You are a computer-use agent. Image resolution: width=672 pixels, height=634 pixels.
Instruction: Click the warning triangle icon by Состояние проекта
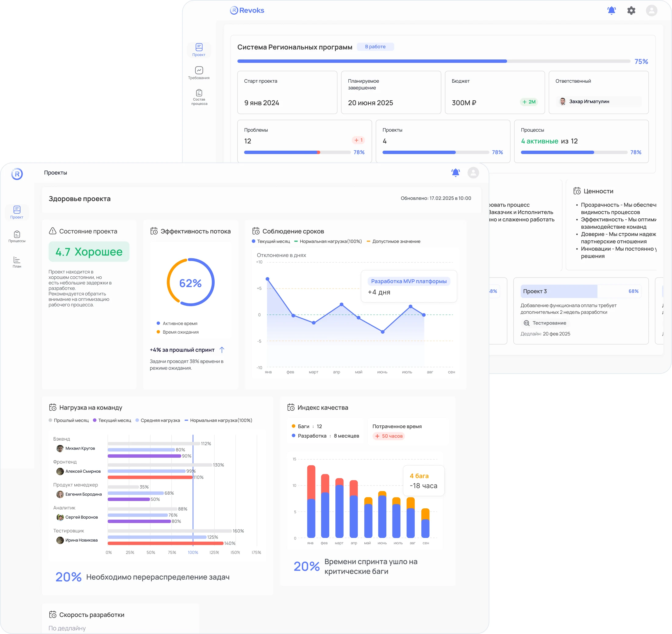coord(52,231)
